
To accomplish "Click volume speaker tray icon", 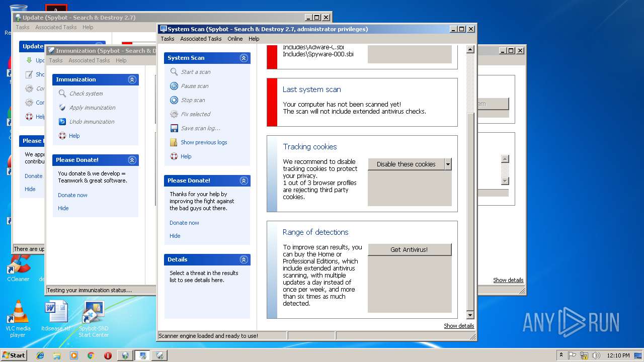I will point(596,355).
